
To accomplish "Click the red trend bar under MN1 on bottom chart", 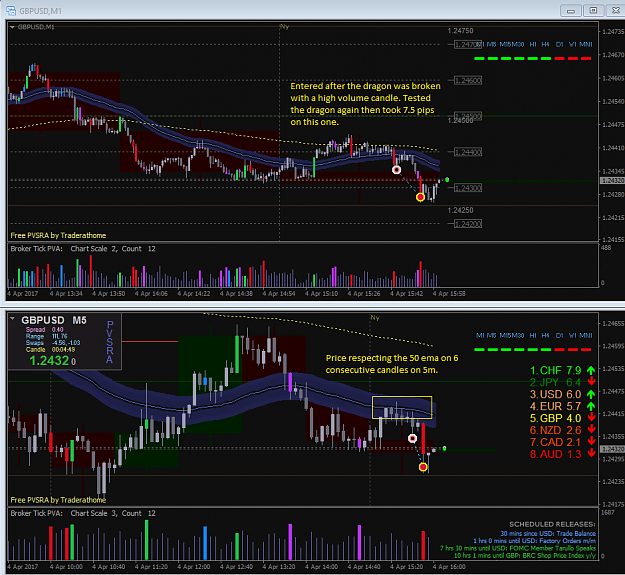I will click(x=586, y=349).
